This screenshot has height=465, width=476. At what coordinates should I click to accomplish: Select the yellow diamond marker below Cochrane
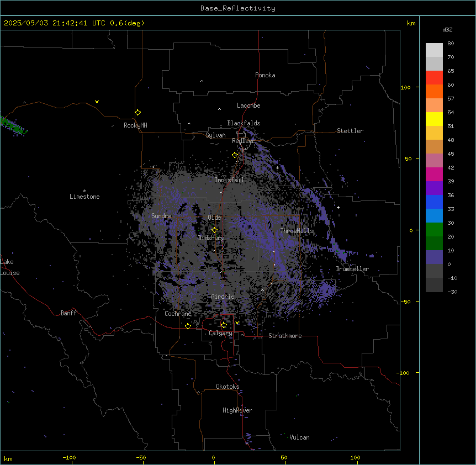188,326
